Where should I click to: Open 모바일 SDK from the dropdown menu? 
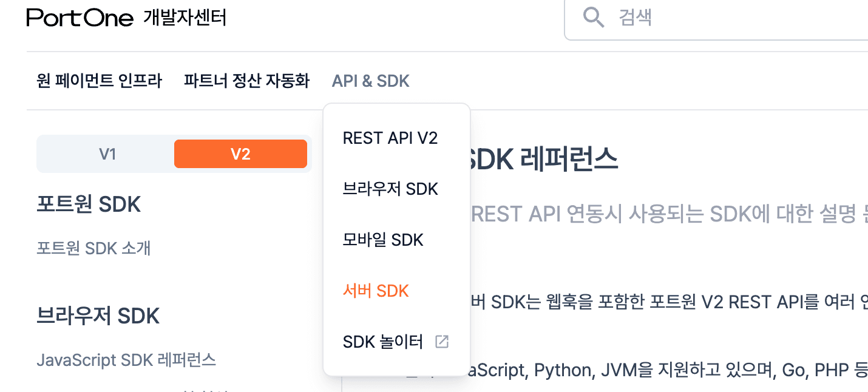[382, 240]
